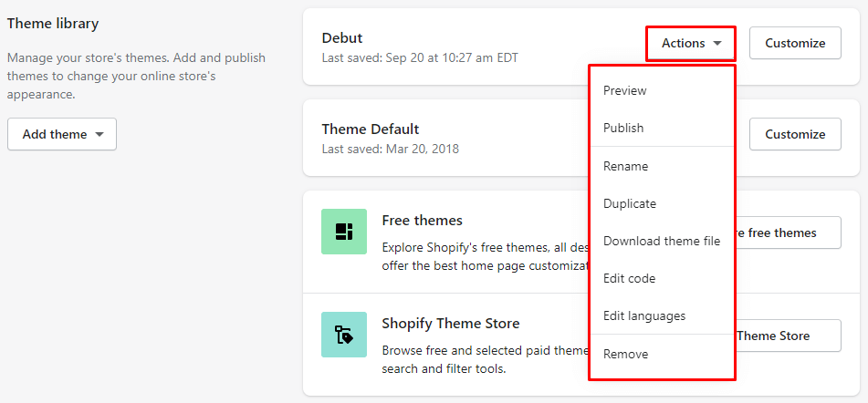Choose Edit languages menu entry

click(x=644, y=315)
